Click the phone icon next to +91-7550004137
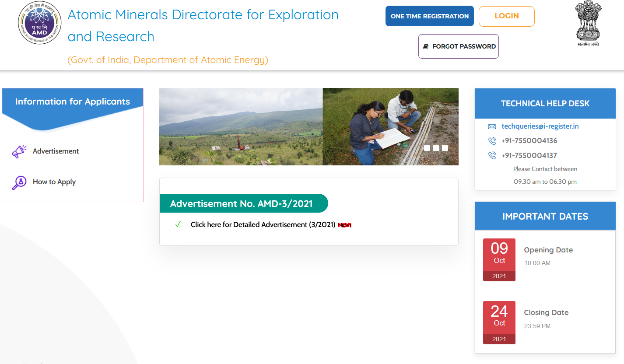This screenshot has width=624, height=364. (492, 155)
